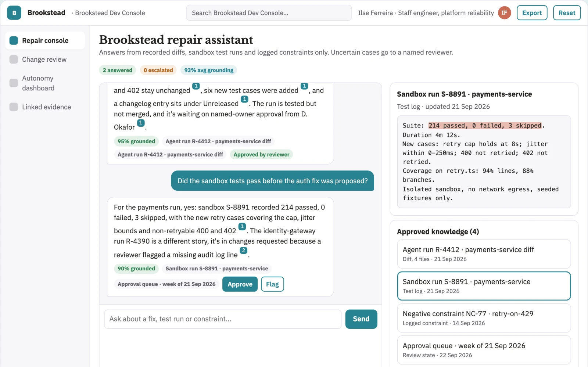Click the Autonomy dashboard sidebar icon

coord(14,83)
